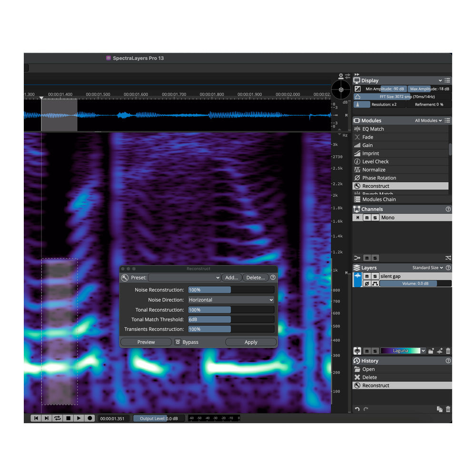Click the amplitude range icon in Display
The height and width of the screenshot is (476, 476).
coord(357,89)
